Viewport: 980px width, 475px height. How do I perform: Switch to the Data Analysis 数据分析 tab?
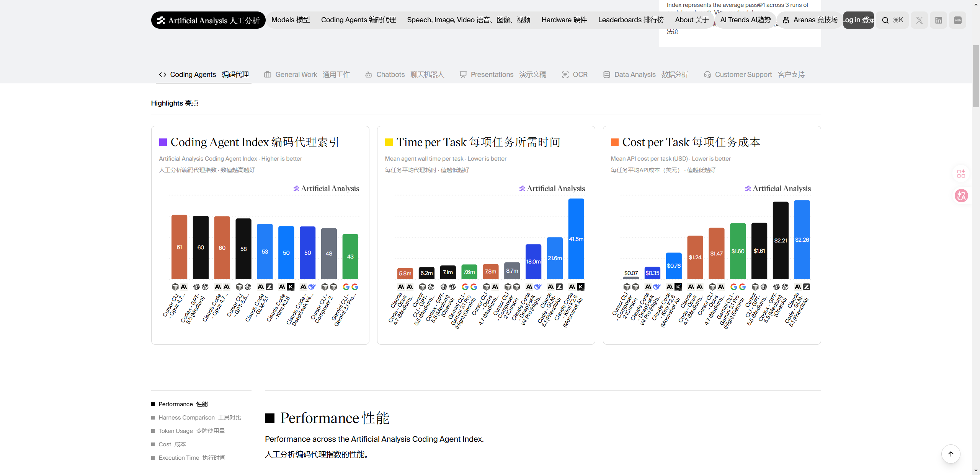tap(646, 75)
